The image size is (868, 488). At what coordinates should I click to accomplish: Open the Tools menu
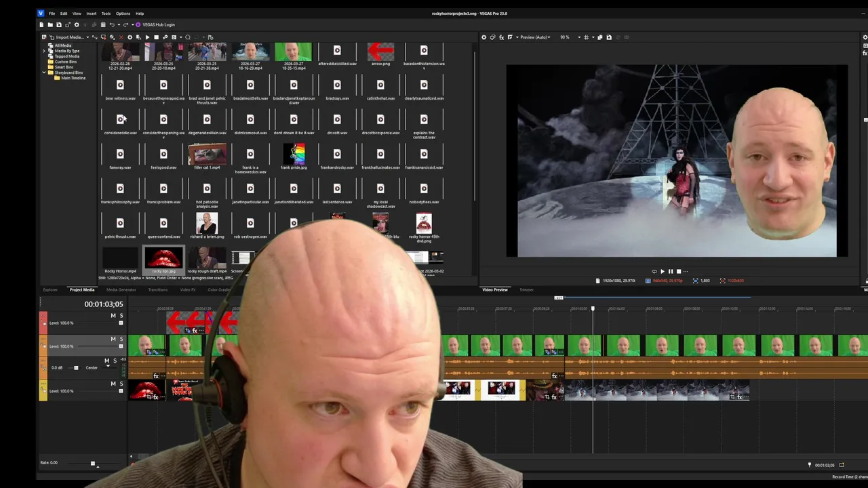click(106, 14)
